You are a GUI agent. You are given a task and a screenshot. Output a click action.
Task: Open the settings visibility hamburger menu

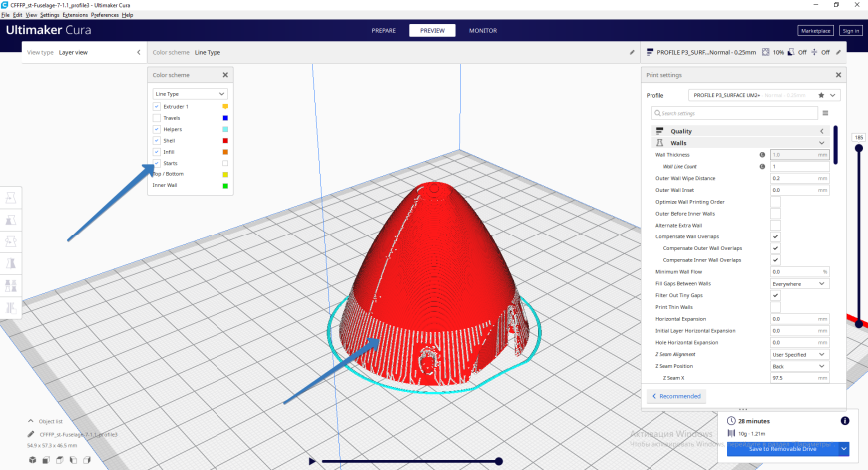(x=825, y=113)
